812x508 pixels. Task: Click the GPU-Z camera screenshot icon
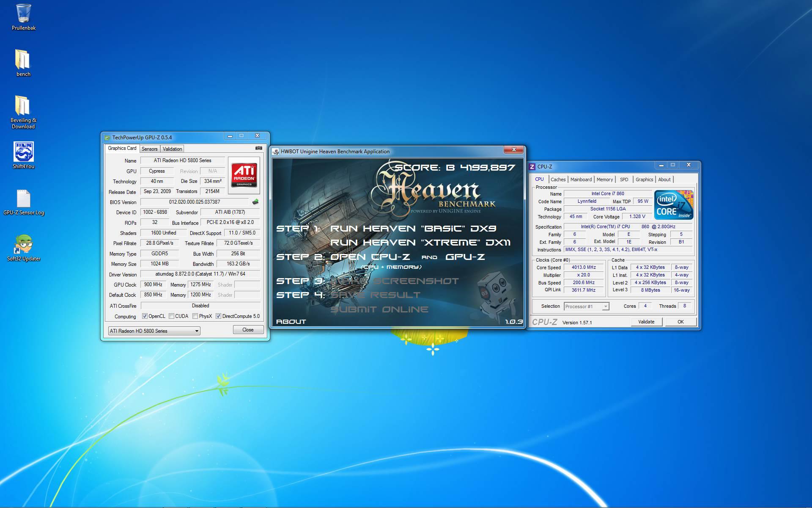coord(259,148)
